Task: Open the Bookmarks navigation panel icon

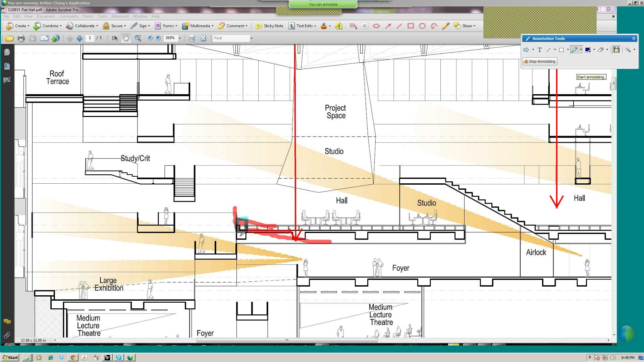Action: point(7,66)
